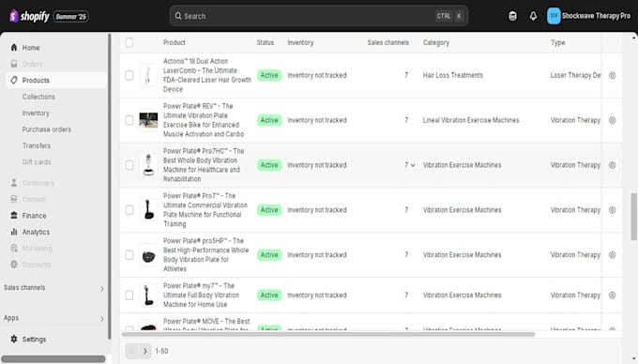Open Power Plate my7 product thumbnail

click(x=148, y=296)
